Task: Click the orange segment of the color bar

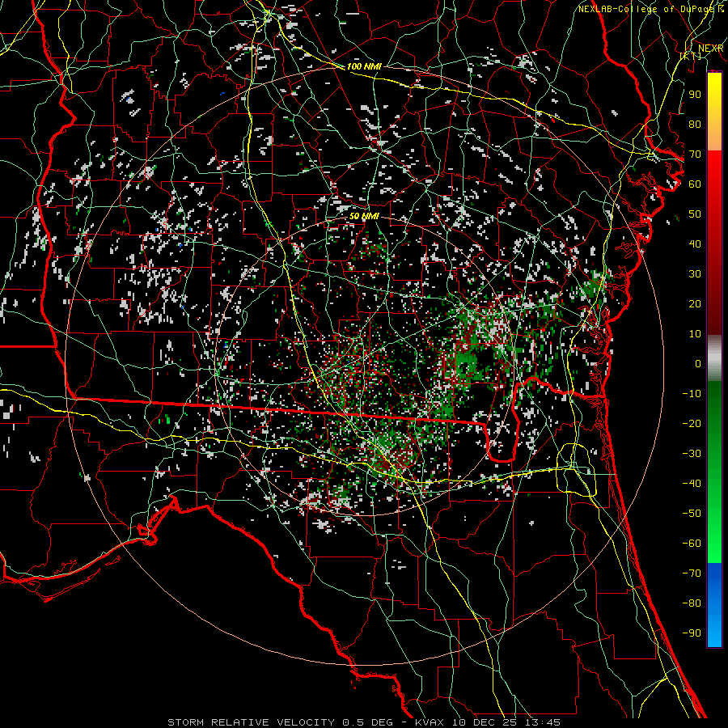Action: (x=714, y=138)
